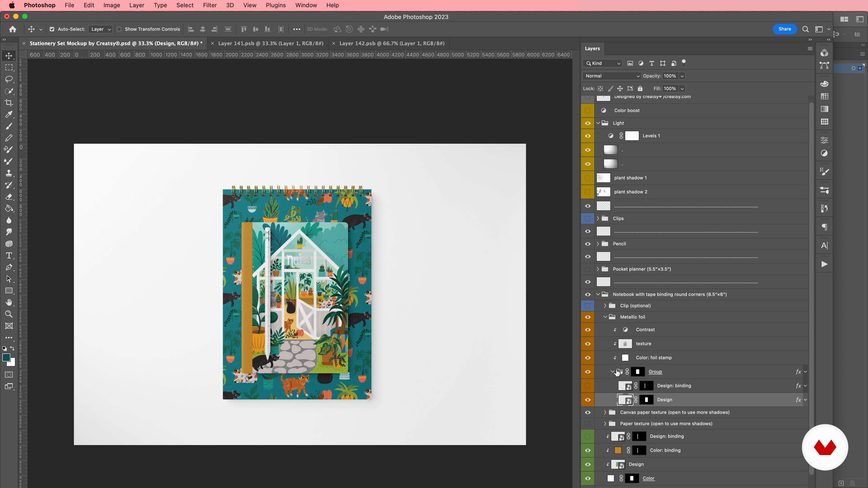Select the Eraser tool
The height and width of the screenshot is (488, 868).
click(x=9, y=197)
